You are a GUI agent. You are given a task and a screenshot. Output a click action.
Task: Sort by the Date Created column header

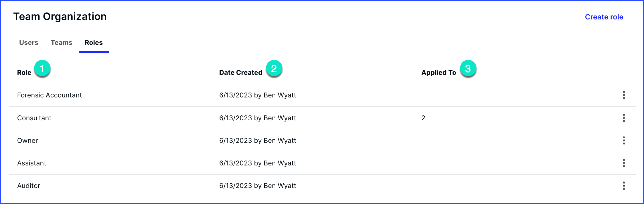pyautogui.click(x=241, y=73)
